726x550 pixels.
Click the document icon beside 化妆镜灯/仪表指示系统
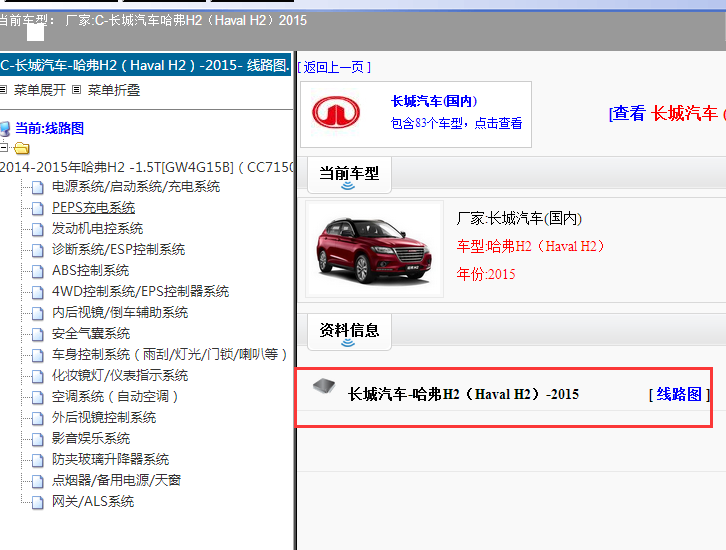tap(38, 376)
